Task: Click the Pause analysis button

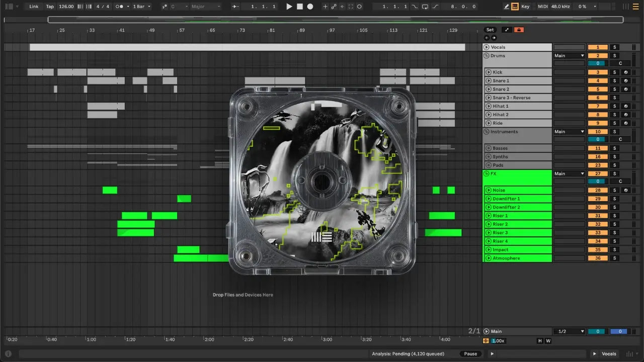Action: 470,354
